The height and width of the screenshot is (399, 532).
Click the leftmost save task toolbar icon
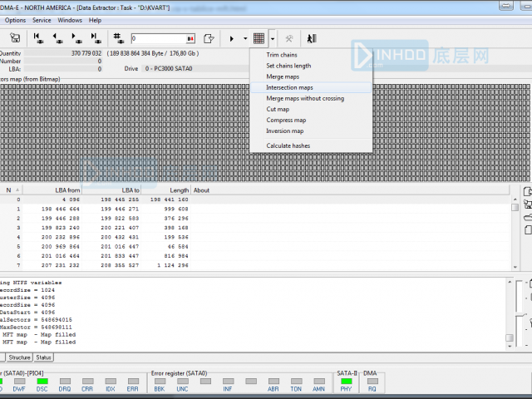pyautogui.click(x=15, y=38)
